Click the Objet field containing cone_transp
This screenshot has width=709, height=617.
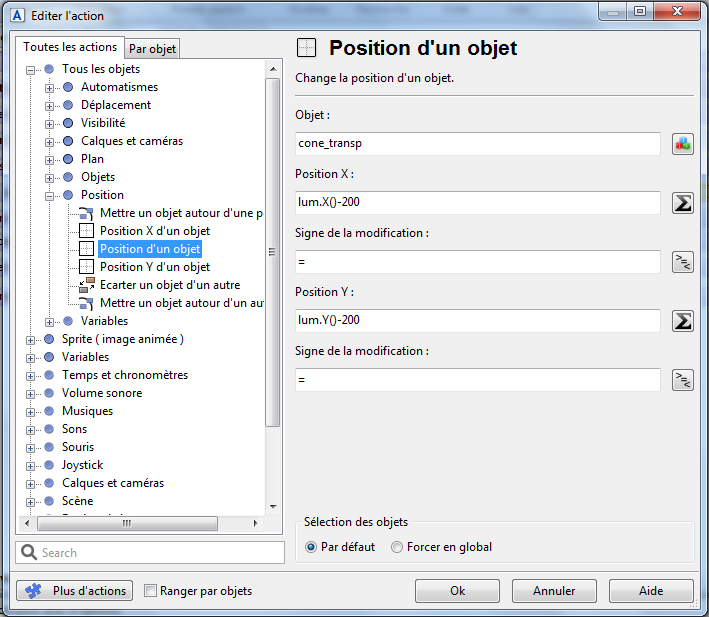[477, 144]
